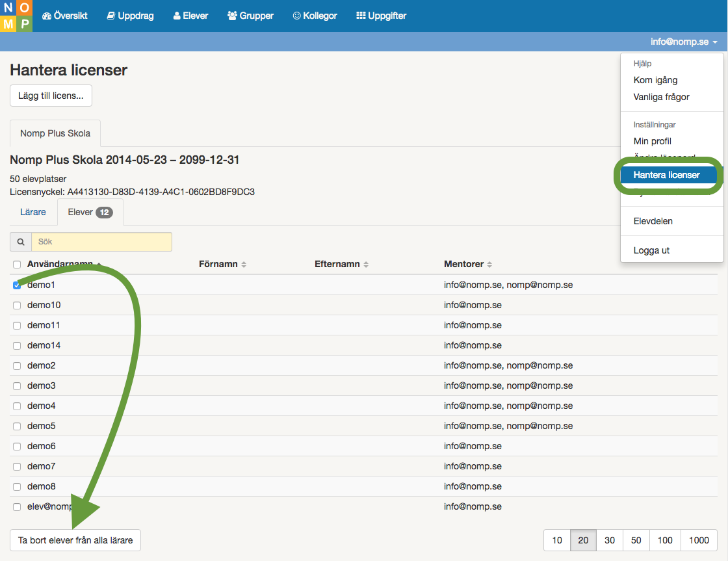This screenshot has height=561, width=728.
Task: Click the demo1 username
Action: 42,285
